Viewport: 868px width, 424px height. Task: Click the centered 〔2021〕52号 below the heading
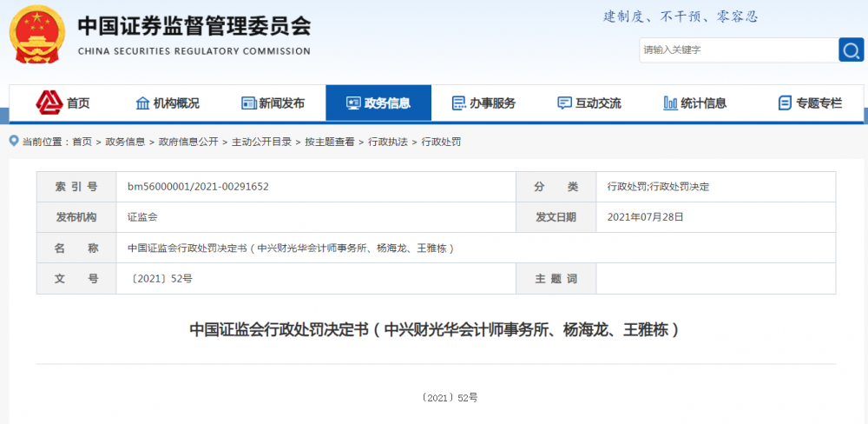[450, 398]
